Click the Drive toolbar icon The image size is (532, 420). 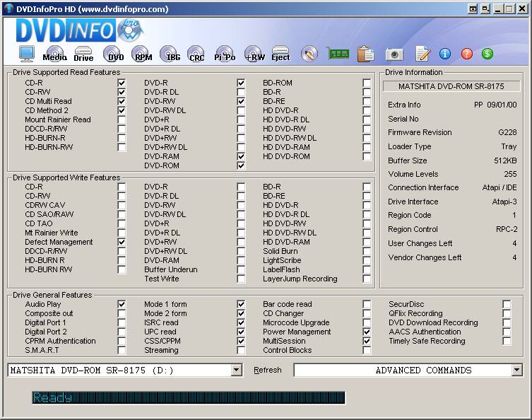(83, 55)
